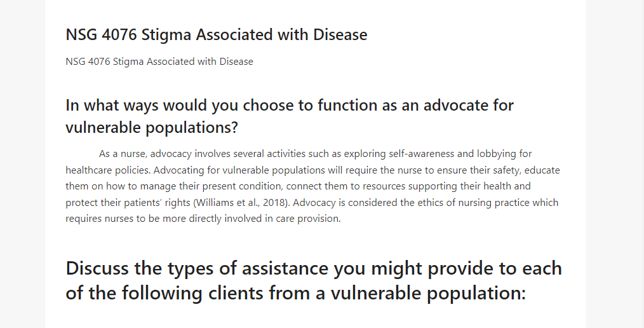Image resolution: width=644 pixels, height=328 pixels.
Task: Click the words "ethics of nursing practice"
Action: click(x=474, y=203)
